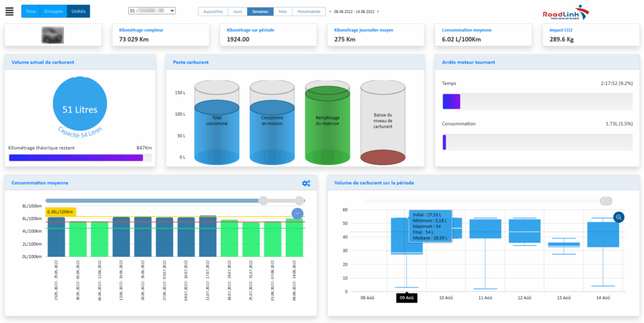The image size is (644, 323).
Task: Click the Semaines period button
Action: [x=259, y=11]
